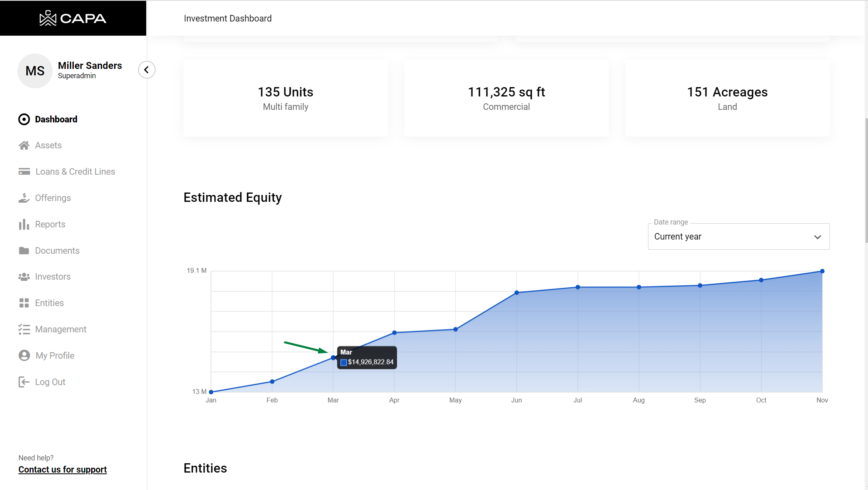868x490 pixels.
Task: Click the Dashboard target icon
Action: click(24, 119)
